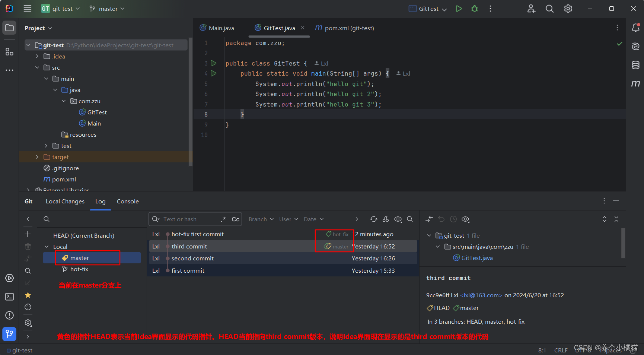The height and width of the screenshot is (355, 644).
Task: Open the Services tool window
Action: click(10, 278)
